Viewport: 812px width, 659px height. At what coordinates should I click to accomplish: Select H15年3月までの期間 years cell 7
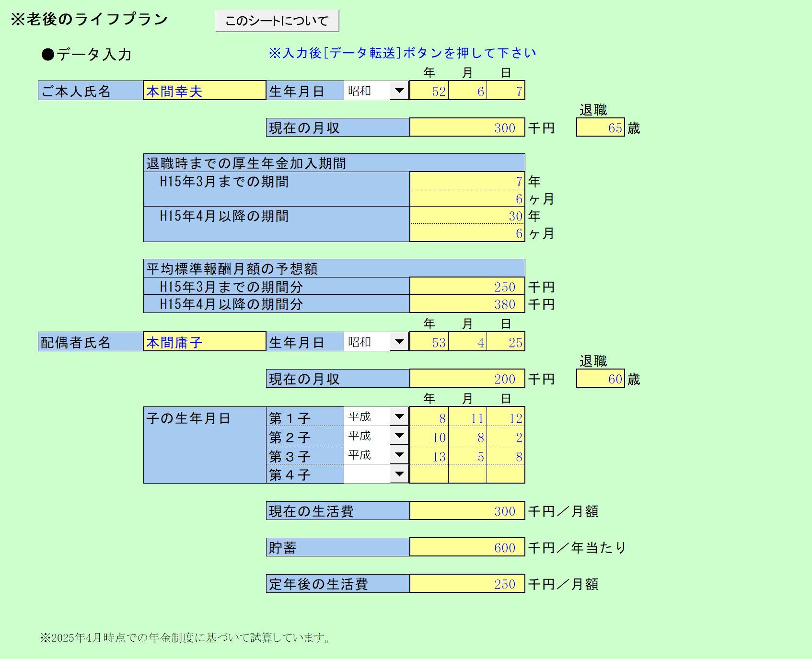tap(467, 181)
